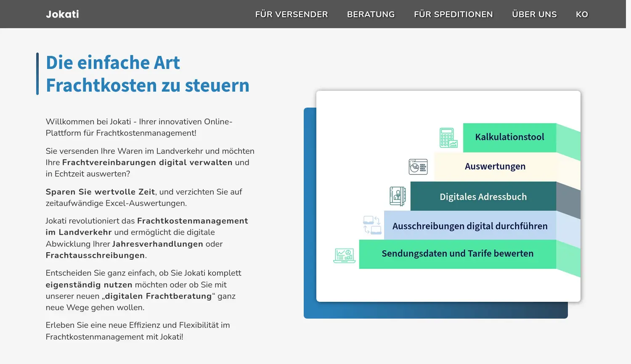Viewport: 631px width, 364px height.
Task: Navigate to FÜR SPEDITIONEN
Action: tap(453, 14)
